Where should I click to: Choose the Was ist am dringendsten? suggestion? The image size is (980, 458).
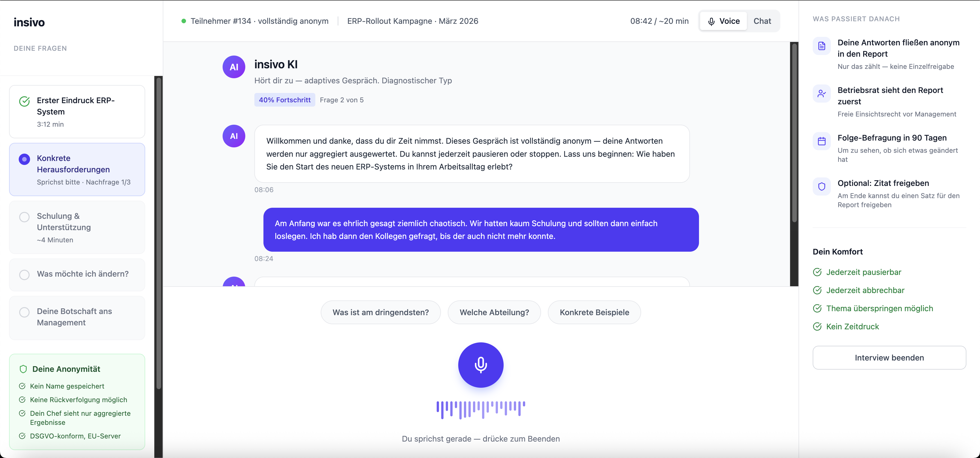click(381, 312)
